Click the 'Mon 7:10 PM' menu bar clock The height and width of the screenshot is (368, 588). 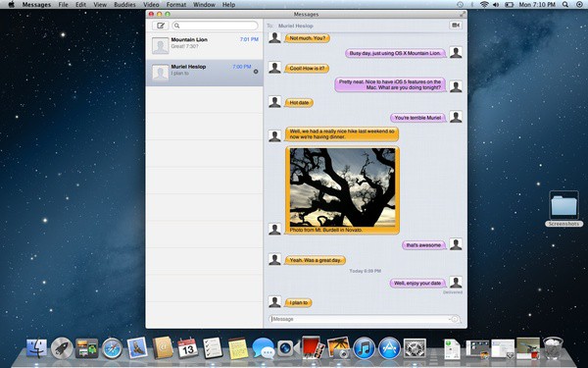click(x=537, y=5)
